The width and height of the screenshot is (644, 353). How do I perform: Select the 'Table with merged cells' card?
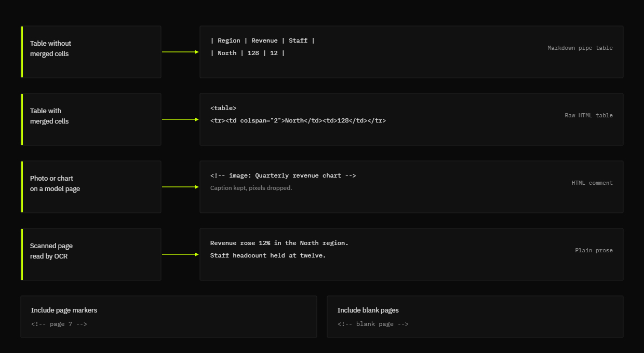click(x=91, y=119)
